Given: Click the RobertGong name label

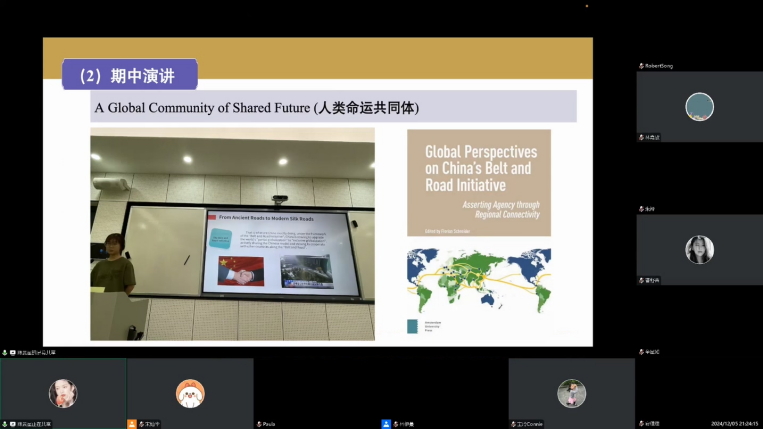Looking at the screenshot, I should [659, 66].
